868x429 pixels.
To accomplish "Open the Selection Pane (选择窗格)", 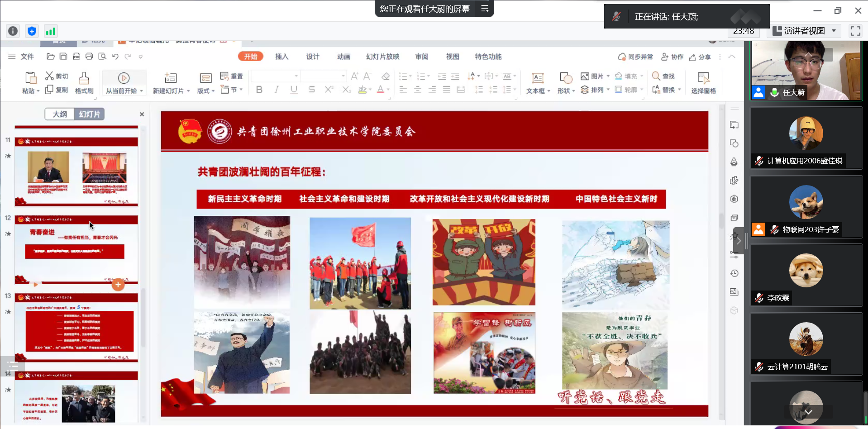I will 703,78.
